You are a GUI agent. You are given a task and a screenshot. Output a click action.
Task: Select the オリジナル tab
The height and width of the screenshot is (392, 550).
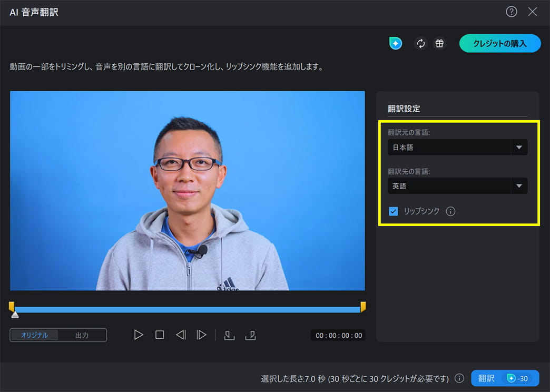(35, 335)
